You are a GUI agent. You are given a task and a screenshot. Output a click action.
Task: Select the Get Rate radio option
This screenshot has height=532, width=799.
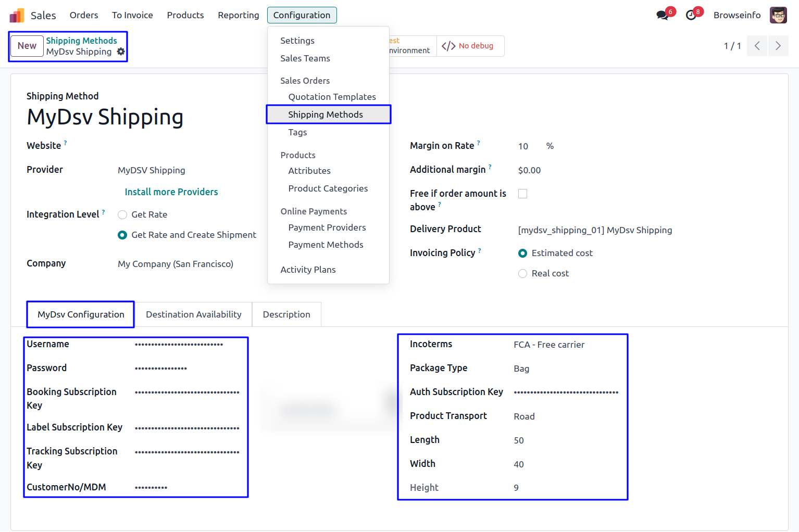coord(122,214)
